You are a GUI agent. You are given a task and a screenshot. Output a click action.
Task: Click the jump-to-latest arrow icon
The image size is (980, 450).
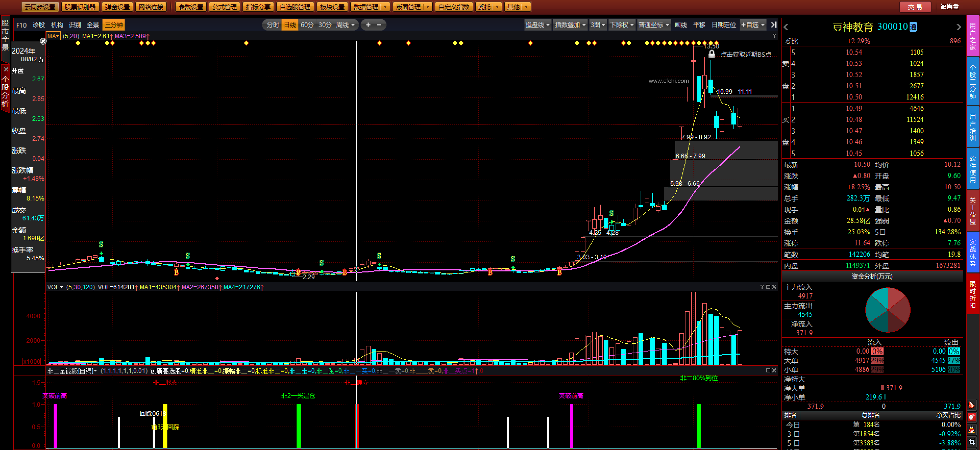[x=774, y=25]
